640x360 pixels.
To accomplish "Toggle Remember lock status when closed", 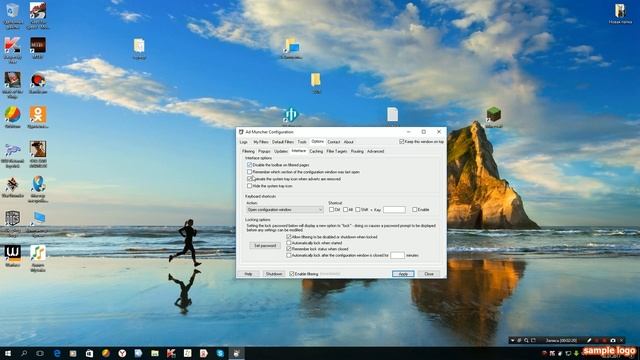I will [289, 249].
